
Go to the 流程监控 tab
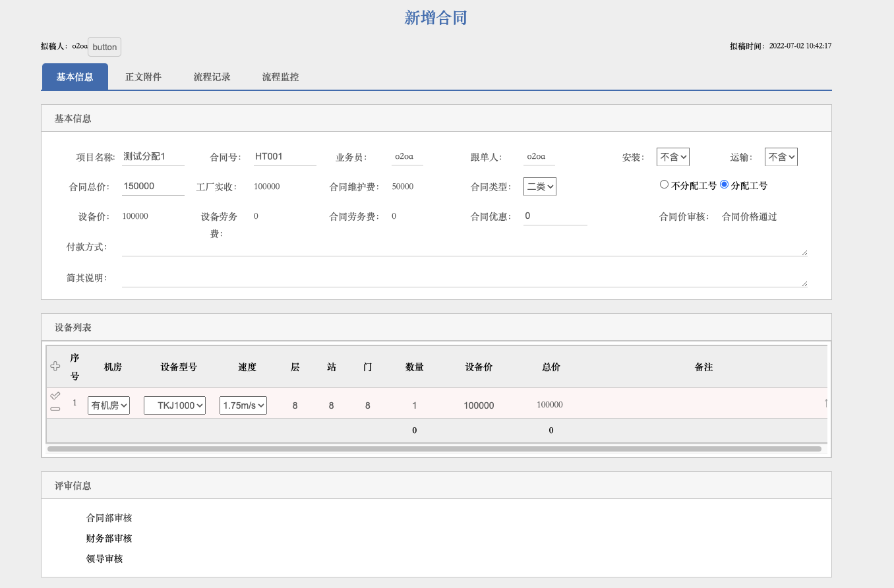(x=280, y=77)
